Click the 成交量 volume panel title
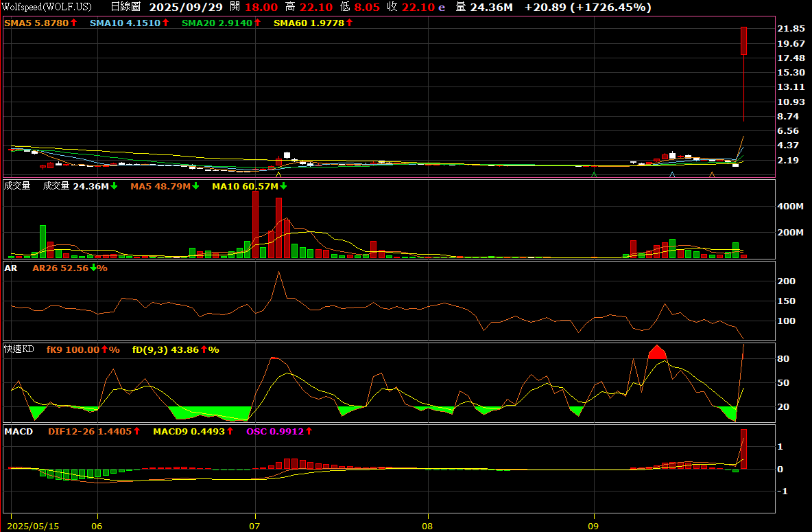 click(17, 185)
